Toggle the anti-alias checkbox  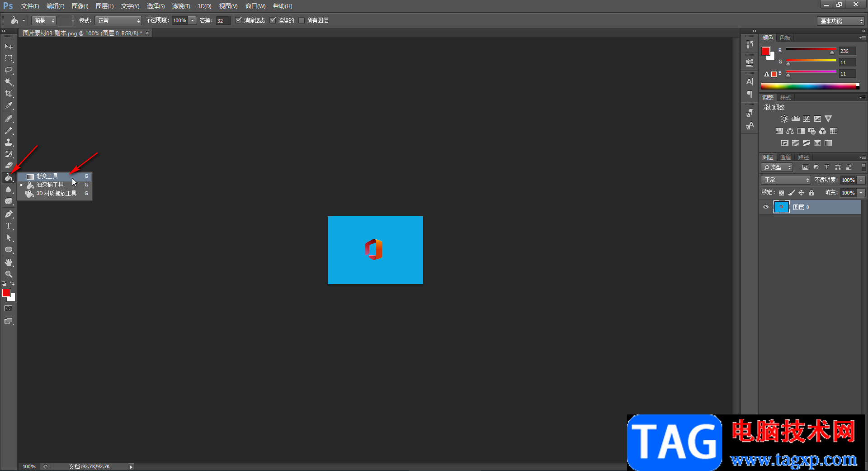pyautogui.click(x=239, y=20)
